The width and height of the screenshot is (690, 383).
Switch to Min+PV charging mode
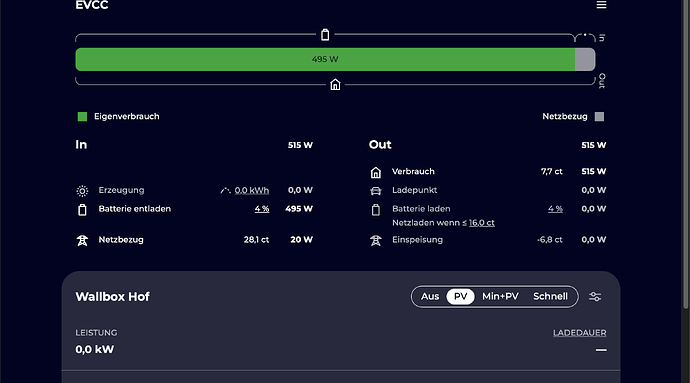pyautogui.click(x=500, y=296)
